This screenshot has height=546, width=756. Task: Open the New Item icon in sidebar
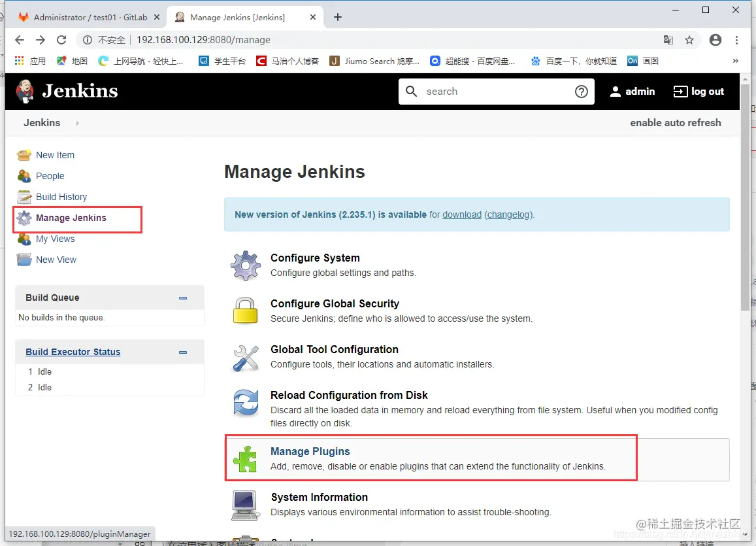24,155
